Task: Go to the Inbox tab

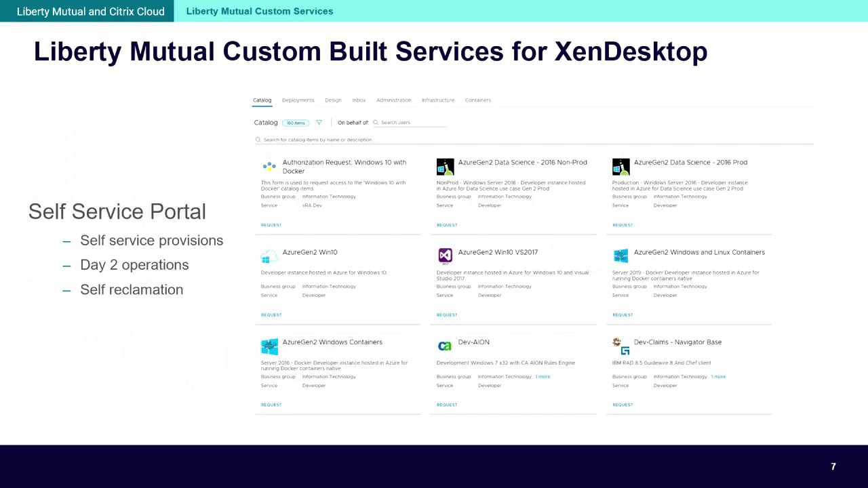Action: (x=359, y=100)
